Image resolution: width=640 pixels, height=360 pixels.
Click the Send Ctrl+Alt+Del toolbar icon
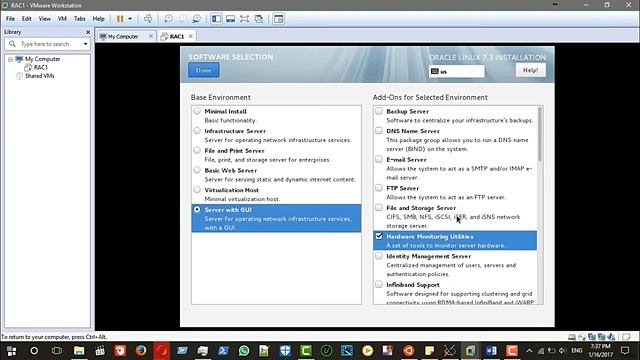(x=148, y=19)
